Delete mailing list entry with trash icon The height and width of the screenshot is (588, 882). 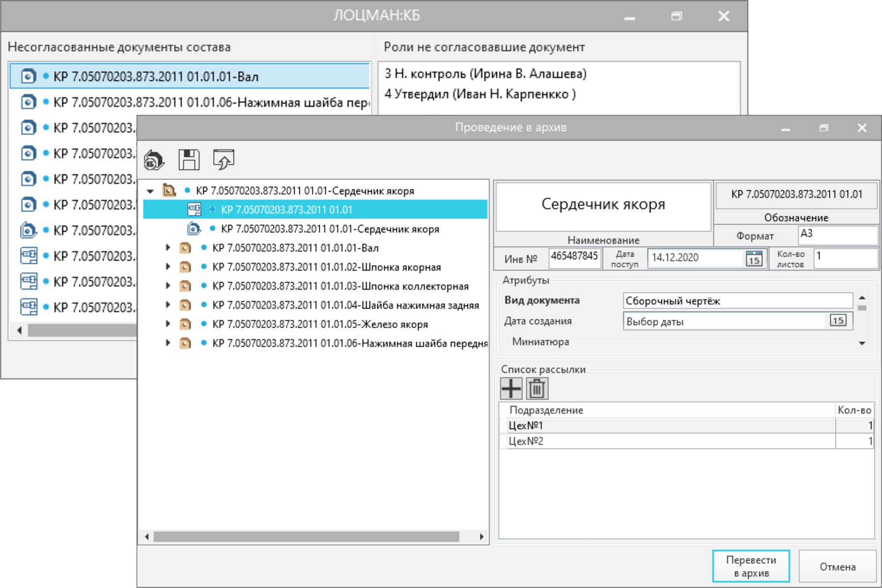coord(537,388)
